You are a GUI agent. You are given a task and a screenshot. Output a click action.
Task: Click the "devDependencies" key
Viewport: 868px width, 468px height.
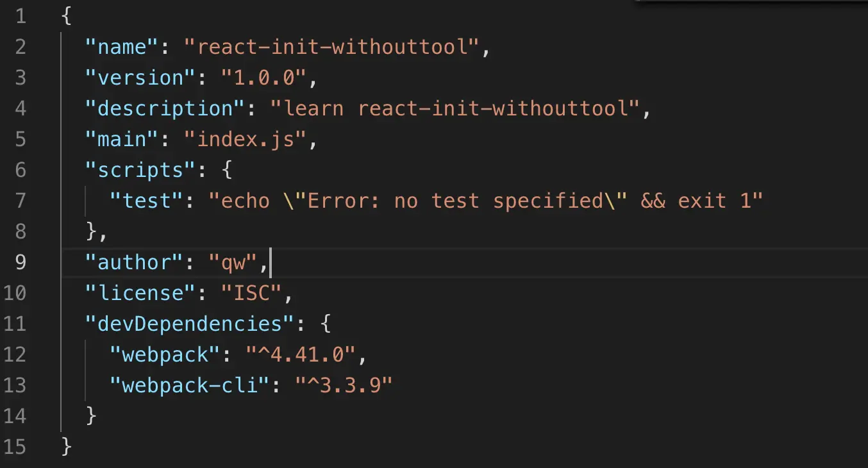[x=190, y=324]
